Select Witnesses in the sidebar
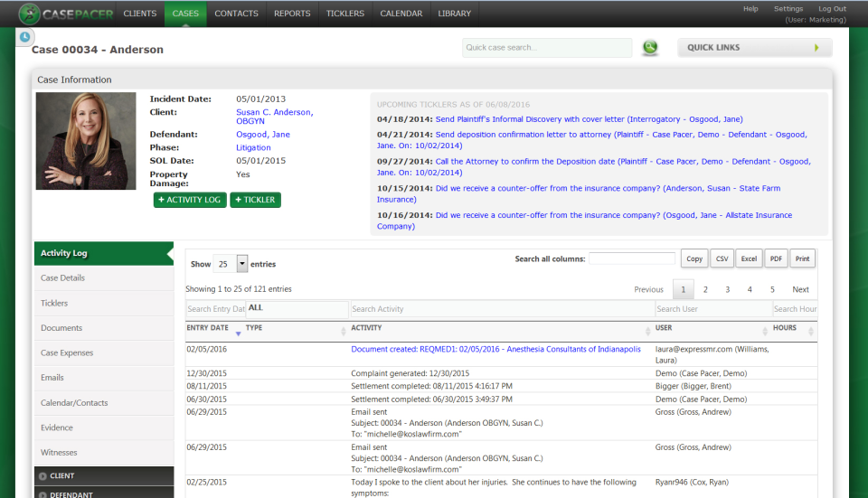Viewport: 868px width, 498px height. 104,453
